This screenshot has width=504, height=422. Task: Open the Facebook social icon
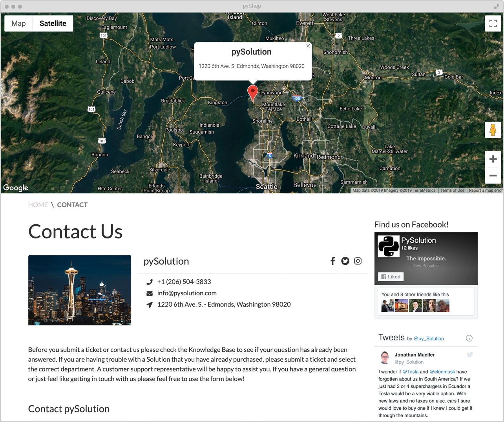click(x=332, y=261)
